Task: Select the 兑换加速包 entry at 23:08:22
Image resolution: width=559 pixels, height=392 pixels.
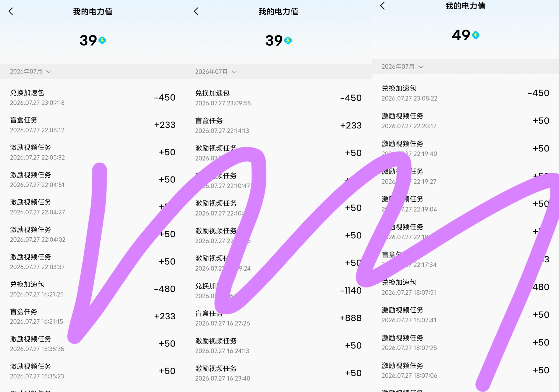Action: click(x=465, y=93)
